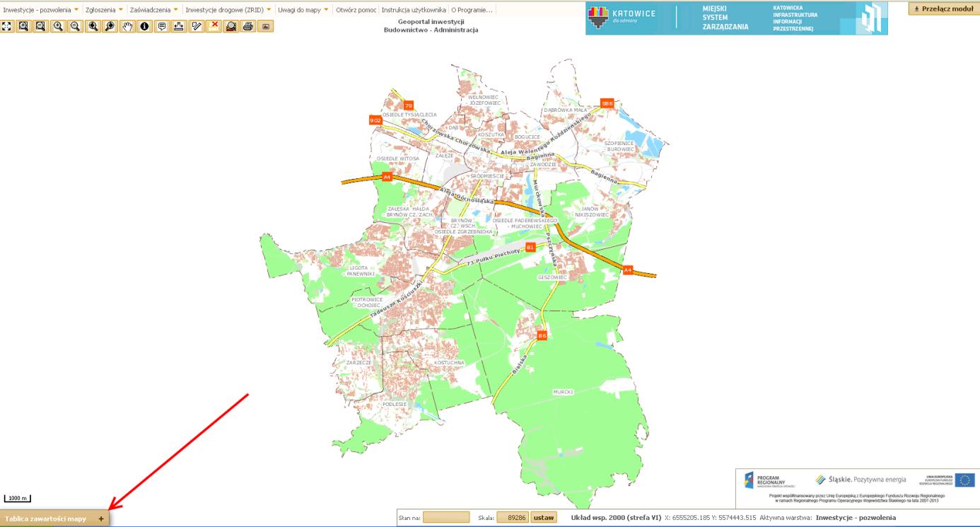Click the ruler measurement tool icon
This screenshot has height=527, width=980.
click(179, 26)
